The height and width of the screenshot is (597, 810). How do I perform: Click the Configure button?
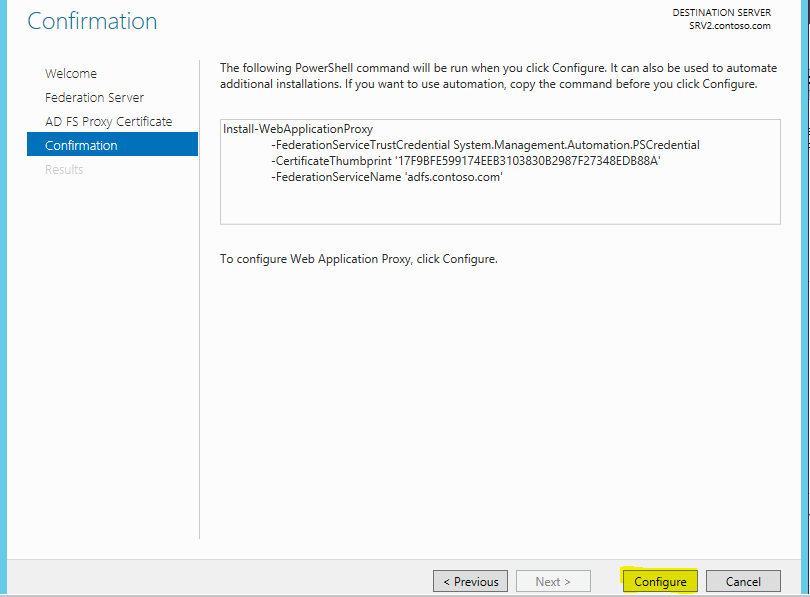click(x=660, y=581)
